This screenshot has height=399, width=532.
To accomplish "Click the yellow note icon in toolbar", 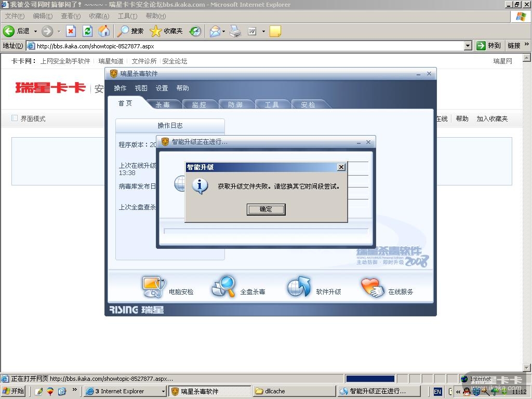I will (x=275, y=31).
